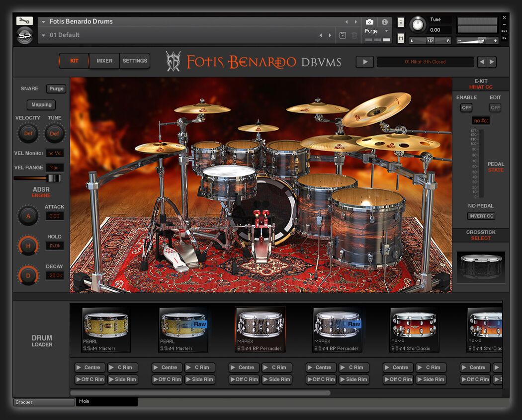Viewport: 522px width, 420px height.
Task: Toggle the Solo S button
Action: click(401, 22)
